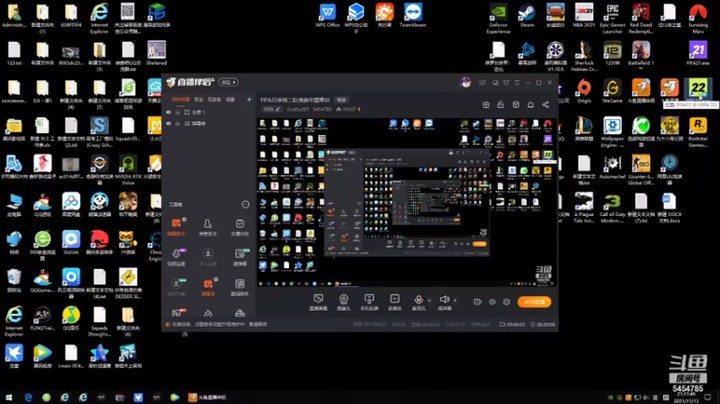Click the live preview thumbnail area
Image resolution: width=720 pixels, height=404 pixels.
[406, 202]
